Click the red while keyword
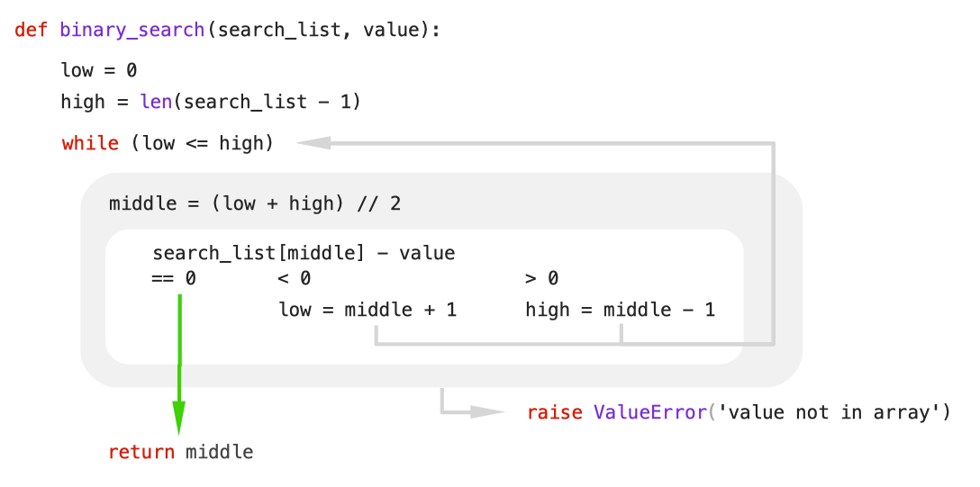 (x=90, y=144)
